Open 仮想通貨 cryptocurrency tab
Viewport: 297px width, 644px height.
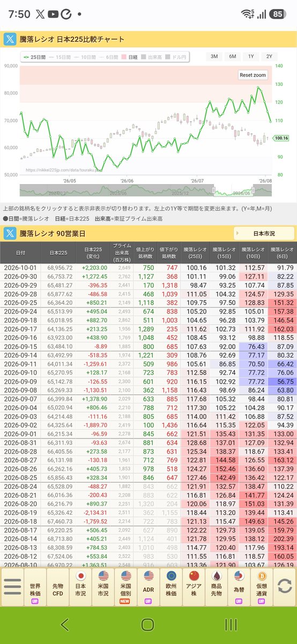[x=261, y=587]
